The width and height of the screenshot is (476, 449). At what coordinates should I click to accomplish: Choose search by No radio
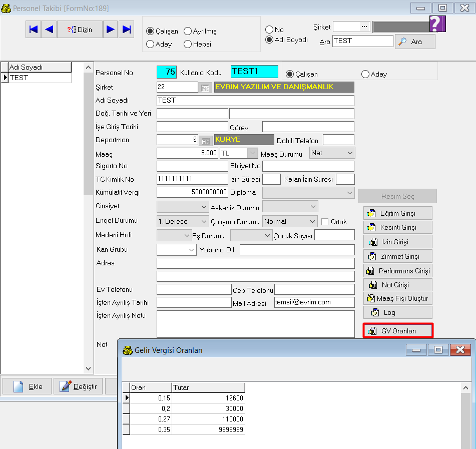(x=269, y=30)
